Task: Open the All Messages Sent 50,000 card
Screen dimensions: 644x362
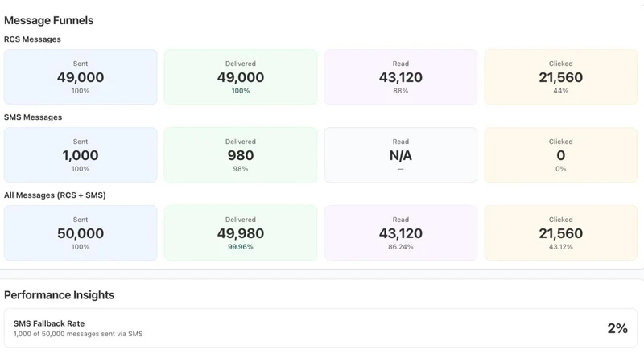Action: [x=80, y=233]
